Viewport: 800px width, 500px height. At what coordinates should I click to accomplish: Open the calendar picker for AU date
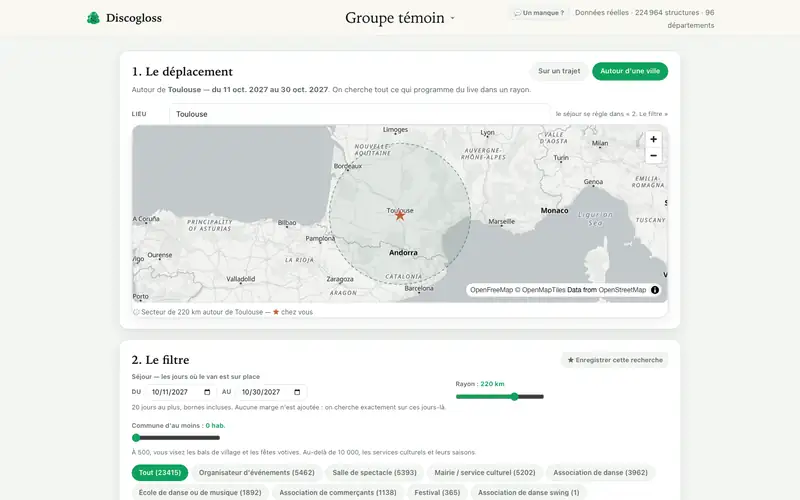pos(297,392)
